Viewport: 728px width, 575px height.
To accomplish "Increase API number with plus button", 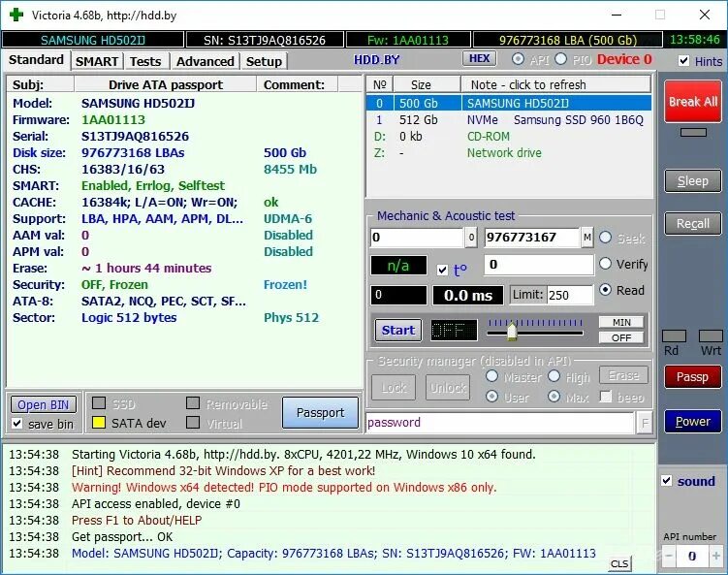I will tap(716, 556).
